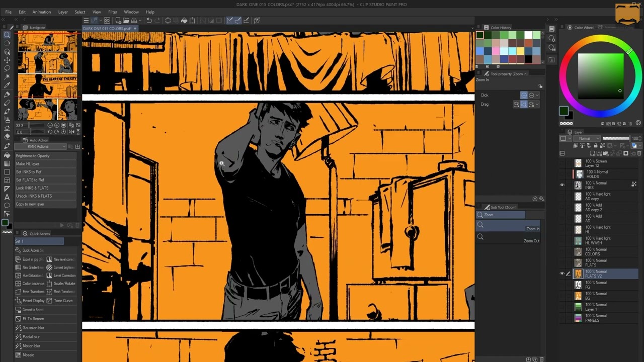This screenshot has height=362, width=644.
Task: Toggle the tool property lock icon
Action: [540, 86]
